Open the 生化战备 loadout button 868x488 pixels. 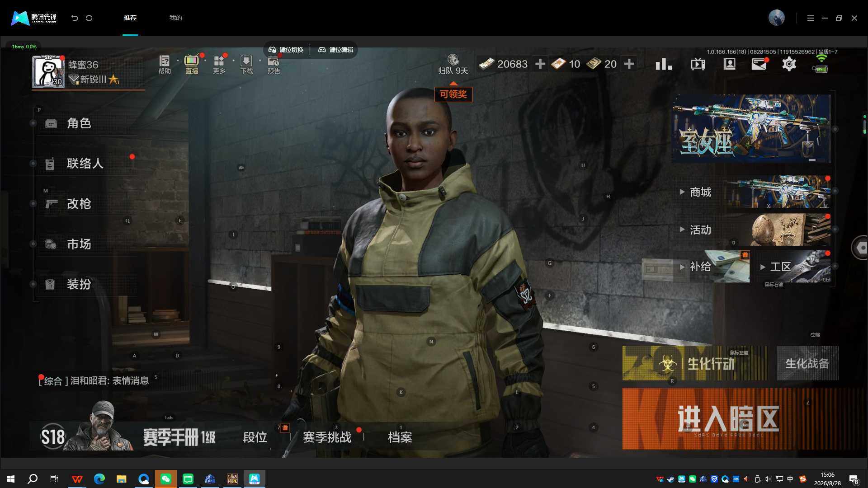[807, 363]
